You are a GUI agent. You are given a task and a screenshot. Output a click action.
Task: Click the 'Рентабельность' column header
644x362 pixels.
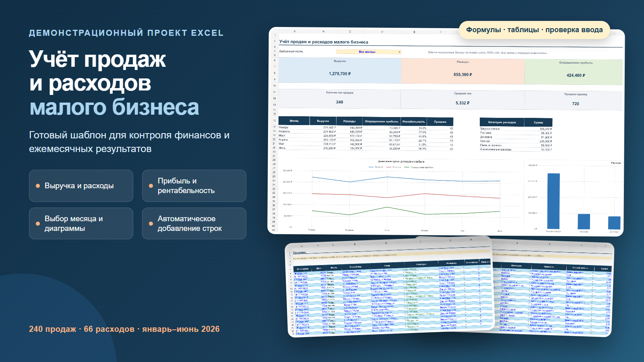point(414,121)
